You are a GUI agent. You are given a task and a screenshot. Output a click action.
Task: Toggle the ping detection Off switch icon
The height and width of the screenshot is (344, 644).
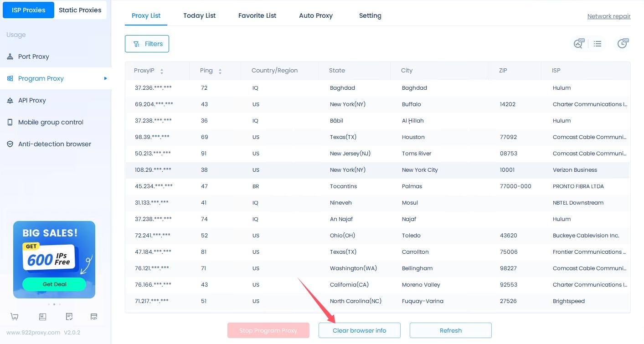pyautogui.click(x=578, y=44)
